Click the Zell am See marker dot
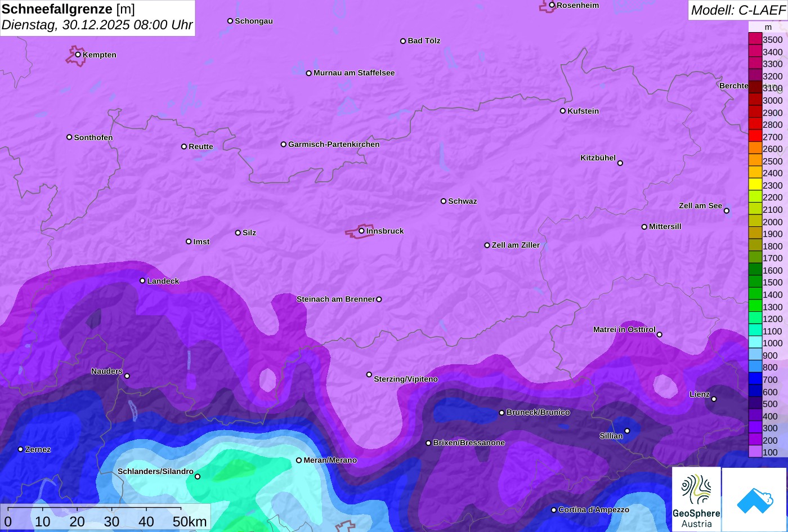Viewport: 788px width, 532px height. point(726,211)
